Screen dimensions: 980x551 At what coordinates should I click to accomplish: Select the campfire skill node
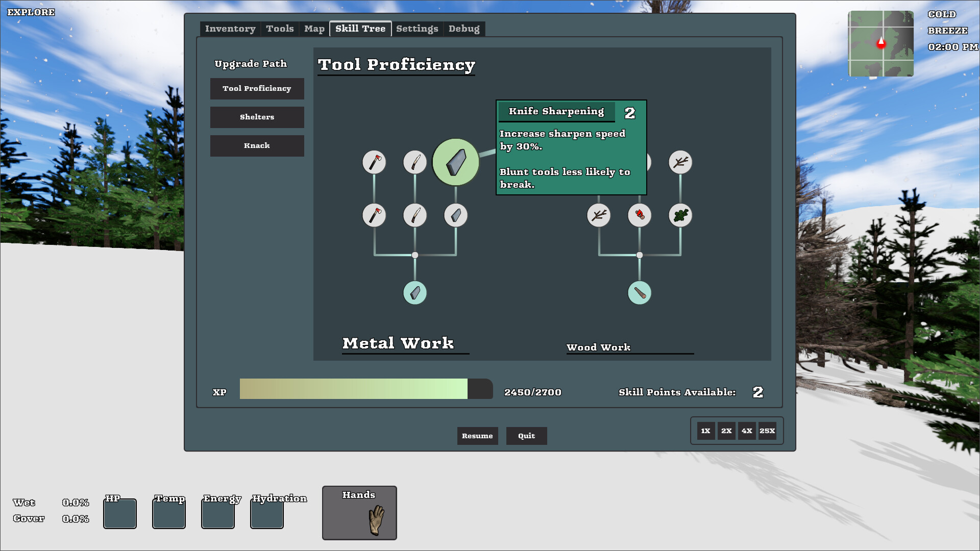pyautogui.click(x=640, y=215)
